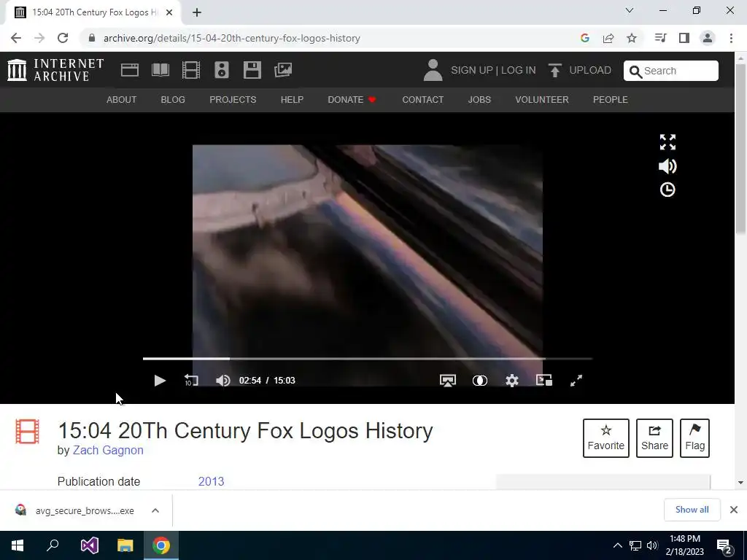Viewport: 747px width, 560px height.
Task: Open the media control icon in toolbar
Action: click(660, 38)
